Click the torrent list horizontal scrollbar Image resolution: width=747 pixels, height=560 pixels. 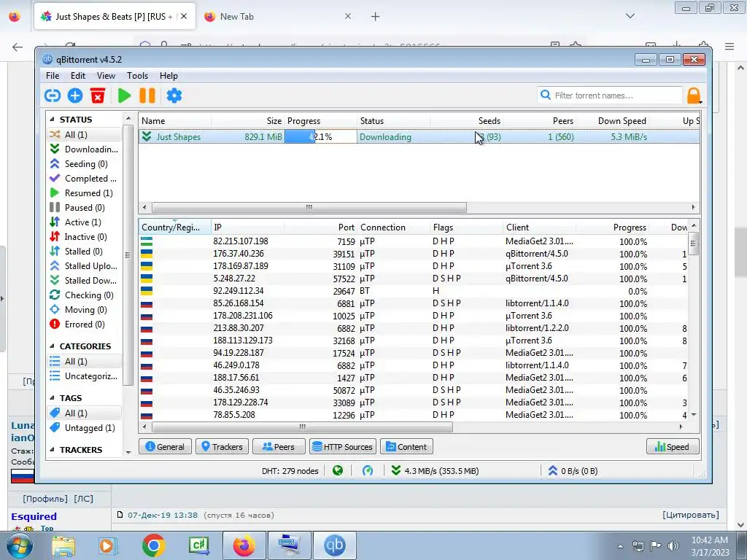point(309,208)
